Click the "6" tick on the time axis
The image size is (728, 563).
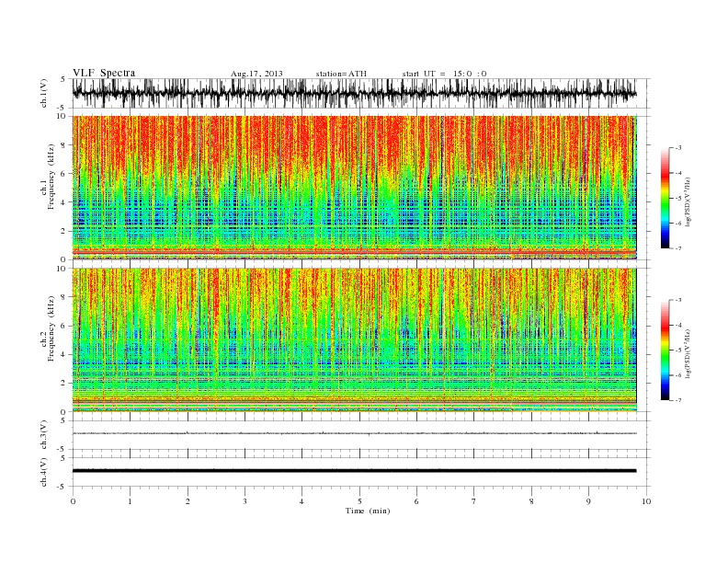[417, 501]
